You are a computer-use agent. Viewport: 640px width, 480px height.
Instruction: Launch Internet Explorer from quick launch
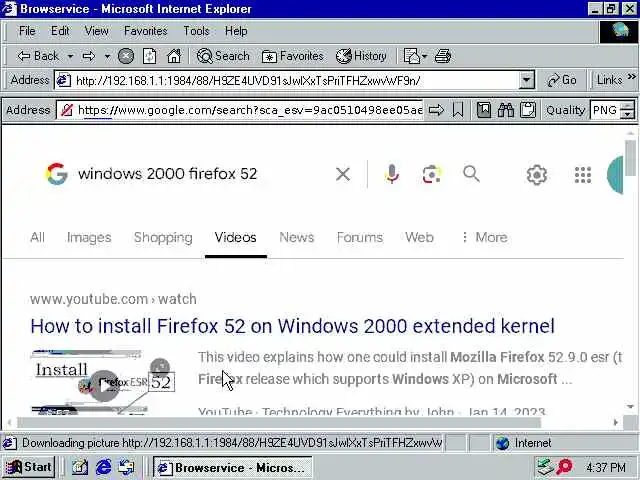pyautogui.click(x=103, y=467)
